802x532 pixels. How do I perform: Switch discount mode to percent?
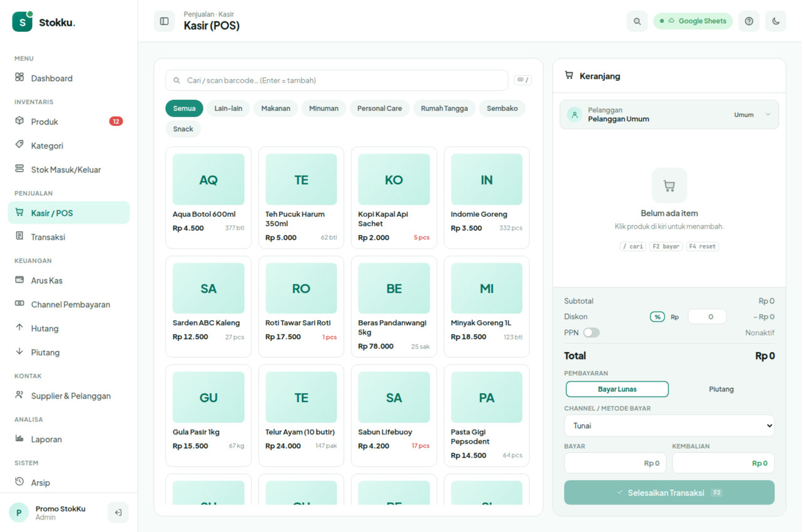click(657, 317)
